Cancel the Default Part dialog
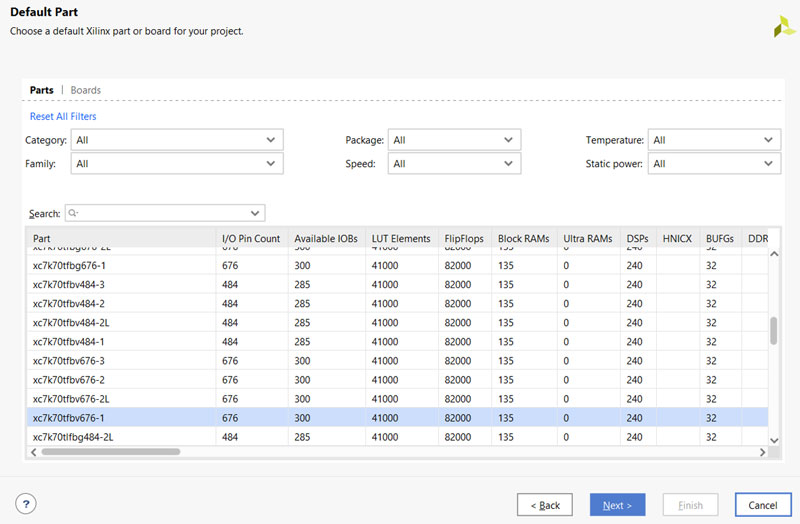This screenshot has height=524, width=800. click(x=763, y=505)
